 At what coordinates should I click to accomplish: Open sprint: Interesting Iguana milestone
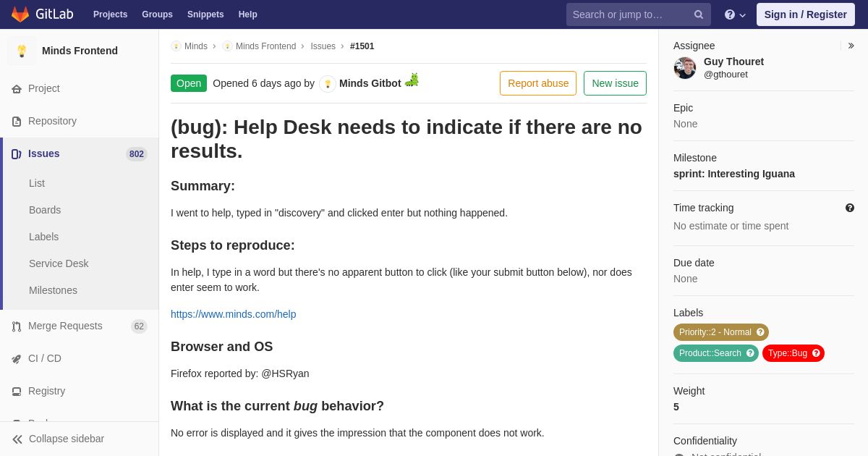click(734, 174)
